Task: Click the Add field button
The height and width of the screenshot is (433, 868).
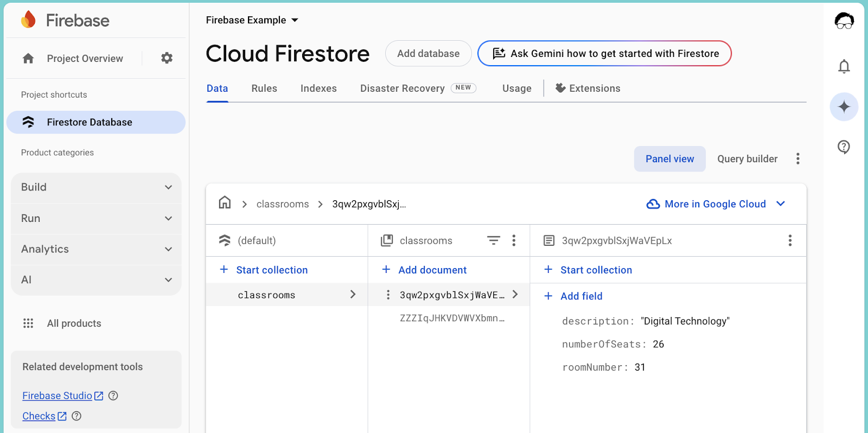Action: click(x=573, y=296)
